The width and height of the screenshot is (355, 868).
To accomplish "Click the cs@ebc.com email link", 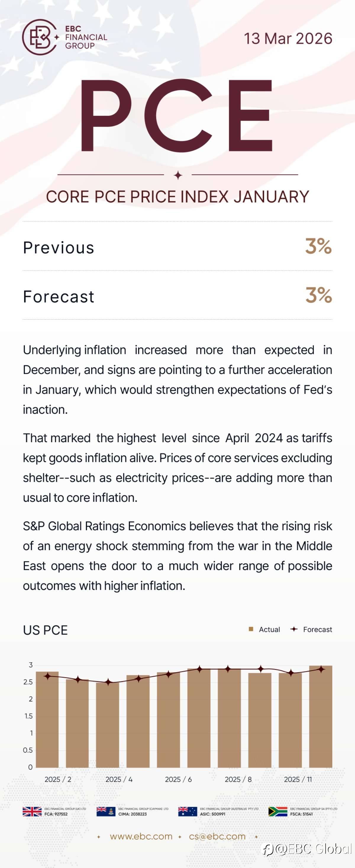I will point(217,836).
